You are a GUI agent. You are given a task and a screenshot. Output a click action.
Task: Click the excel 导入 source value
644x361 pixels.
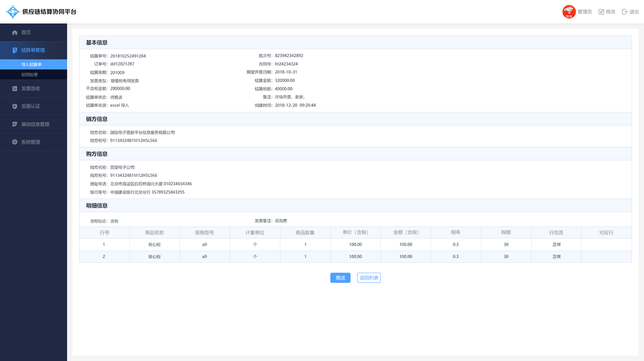coord(120,105)
